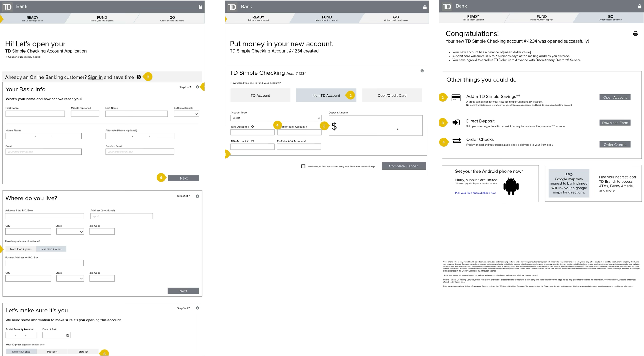This screenshot has width=644, height=356.
Task: Click Download Form for Direct Deposit
Action: coord(615,123)
